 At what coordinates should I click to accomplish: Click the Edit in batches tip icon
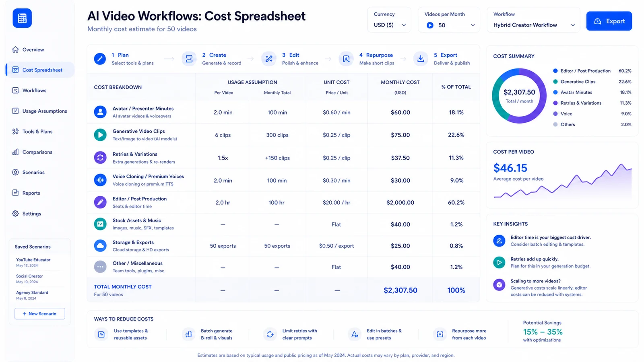pyautogui.click(x=355, y=334)
